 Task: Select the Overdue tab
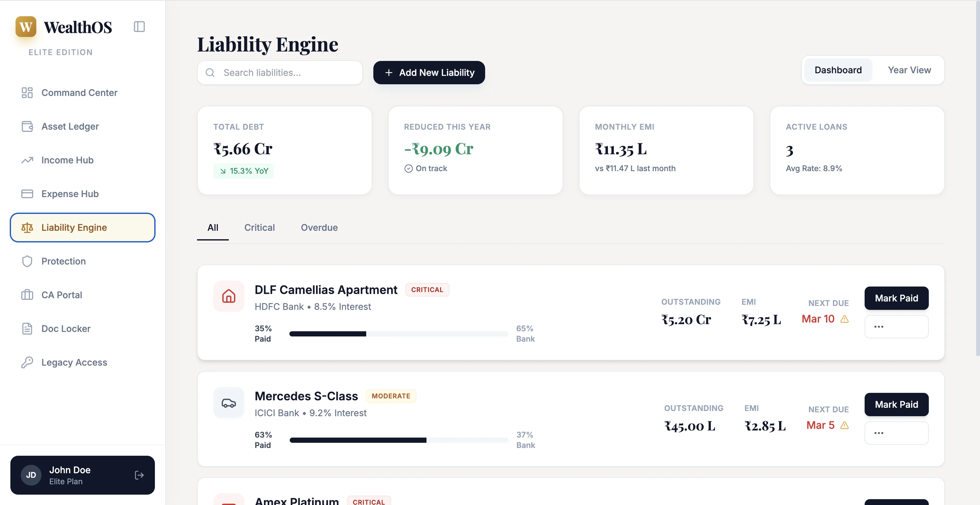point(319,228)
